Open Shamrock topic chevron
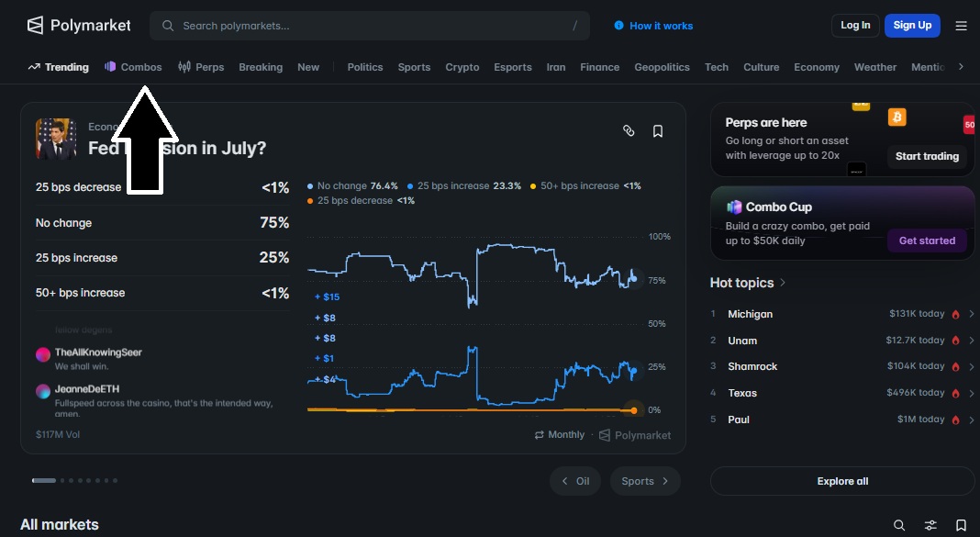The height and width of the screenshot is (537, 980). click(971, 366)
